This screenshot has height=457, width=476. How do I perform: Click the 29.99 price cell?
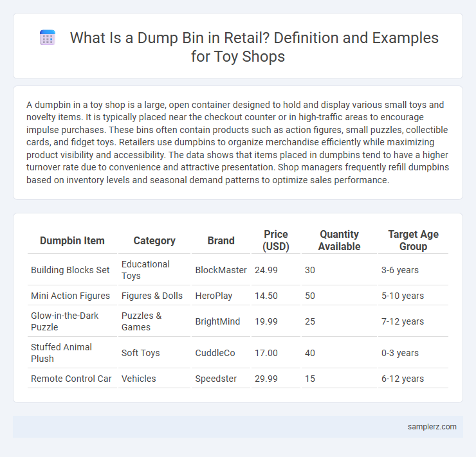tap(276, 379)
